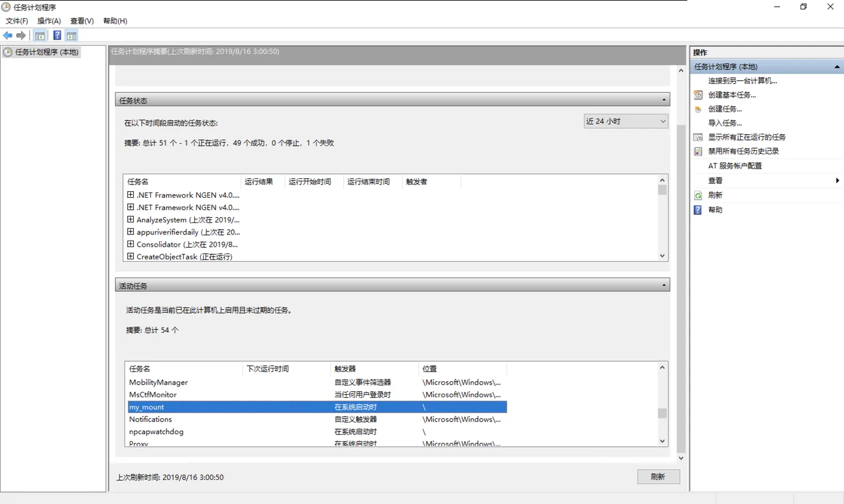Select the npcapwatchdog active task row
The width and height of the screenshot is (844, 504).
coord(317,432)
